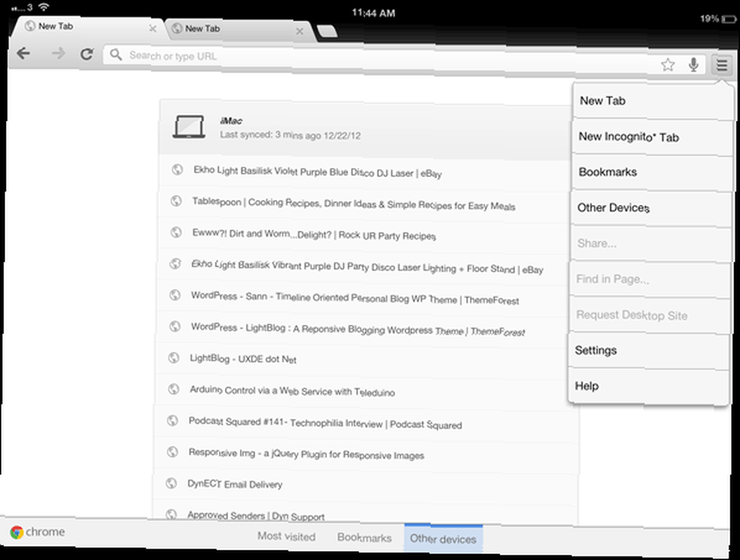Open Ekho Light Basilisk Violet Purple eBay link
The height and width of the screenshot is (560, 740).
point(317,172)
